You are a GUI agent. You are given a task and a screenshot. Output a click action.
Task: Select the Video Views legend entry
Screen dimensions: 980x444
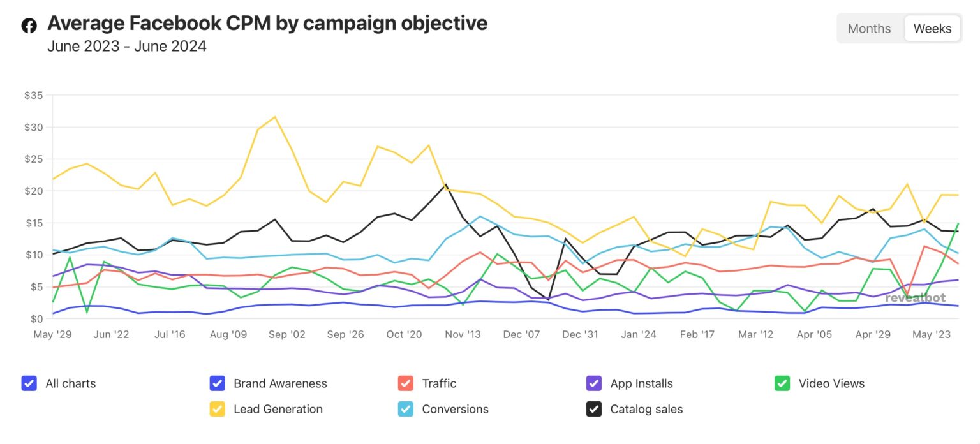click(x=831, y=383)
